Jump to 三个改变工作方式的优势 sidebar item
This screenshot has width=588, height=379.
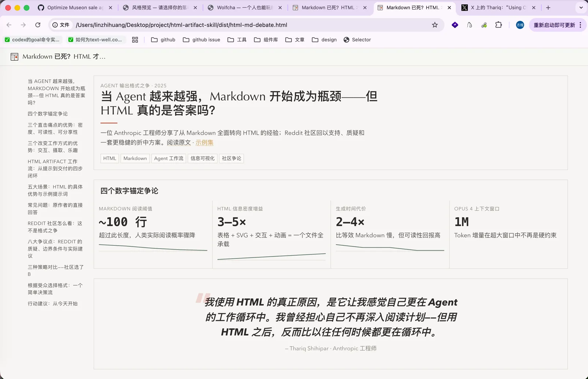coord(53,147)
